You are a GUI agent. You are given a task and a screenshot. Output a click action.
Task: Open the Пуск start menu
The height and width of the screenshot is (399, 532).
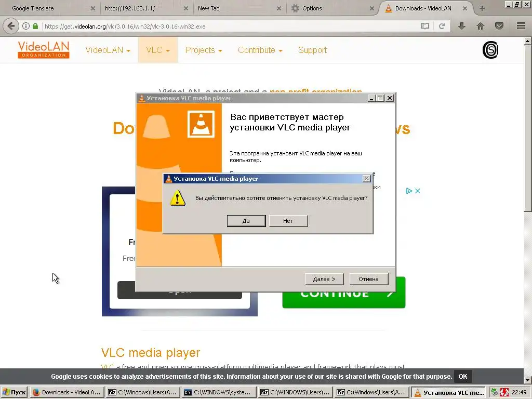pos(14,392)
